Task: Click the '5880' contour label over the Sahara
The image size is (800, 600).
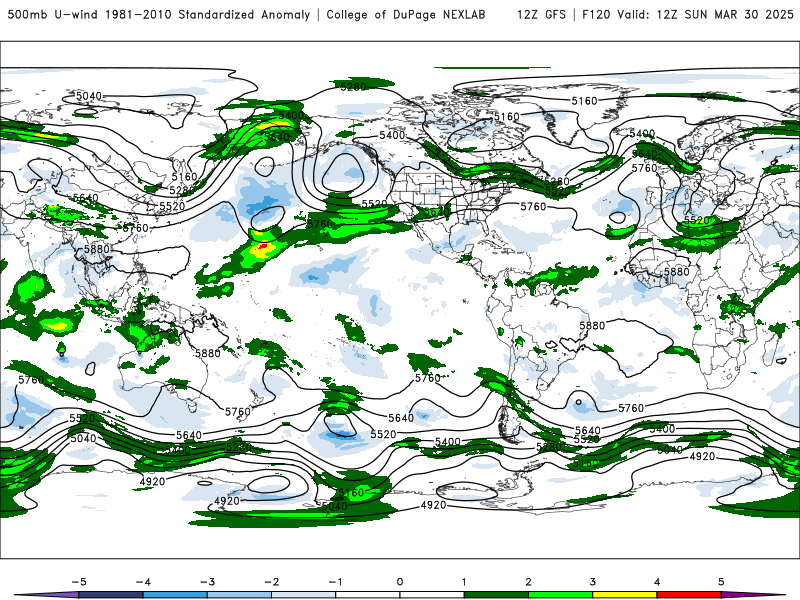Action: tap(677, 272)
